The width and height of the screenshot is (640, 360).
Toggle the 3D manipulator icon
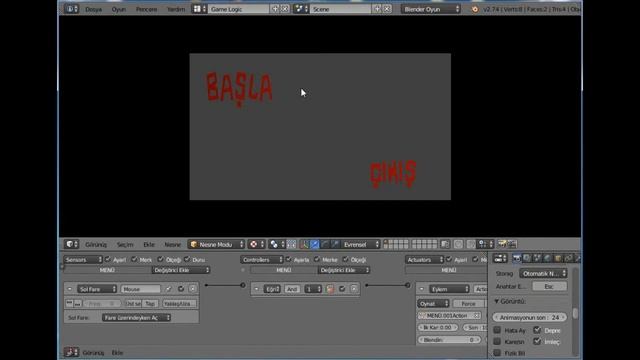point(304,244)
